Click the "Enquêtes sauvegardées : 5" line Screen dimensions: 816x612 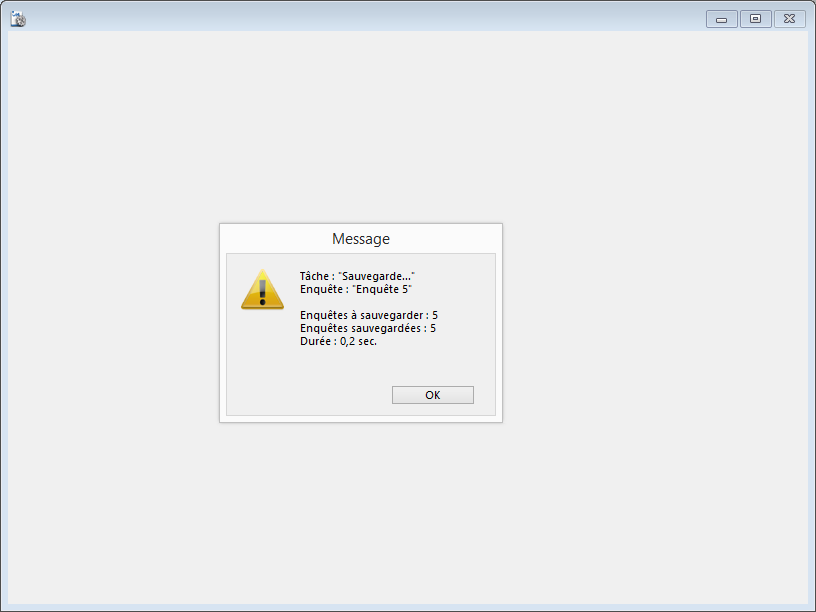click(x=368, y=328)
